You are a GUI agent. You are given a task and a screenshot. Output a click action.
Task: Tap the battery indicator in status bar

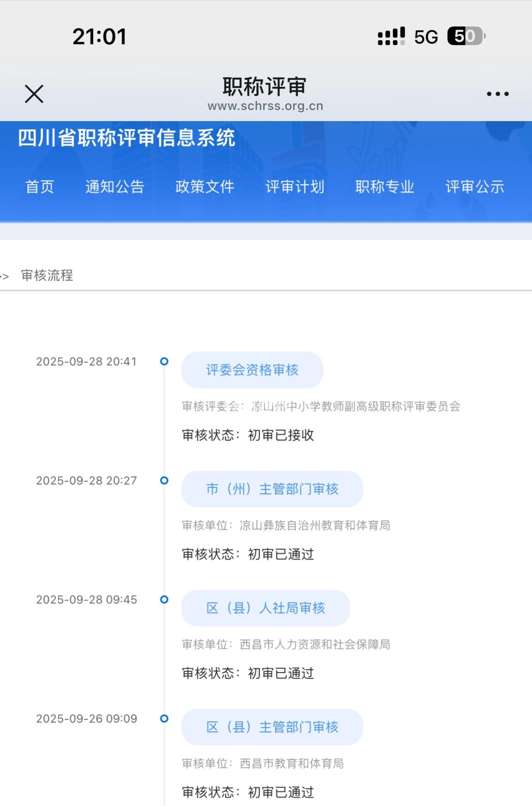coord(466,36)
